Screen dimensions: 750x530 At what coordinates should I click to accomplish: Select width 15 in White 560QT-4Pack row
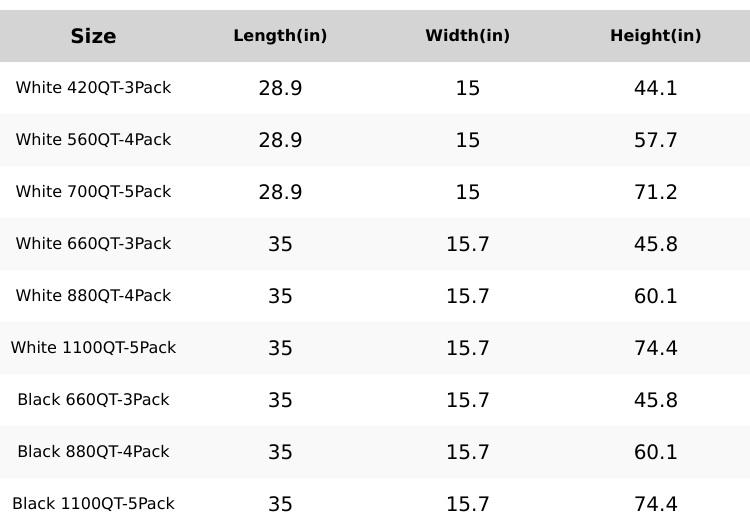click(x=467, y=140)
